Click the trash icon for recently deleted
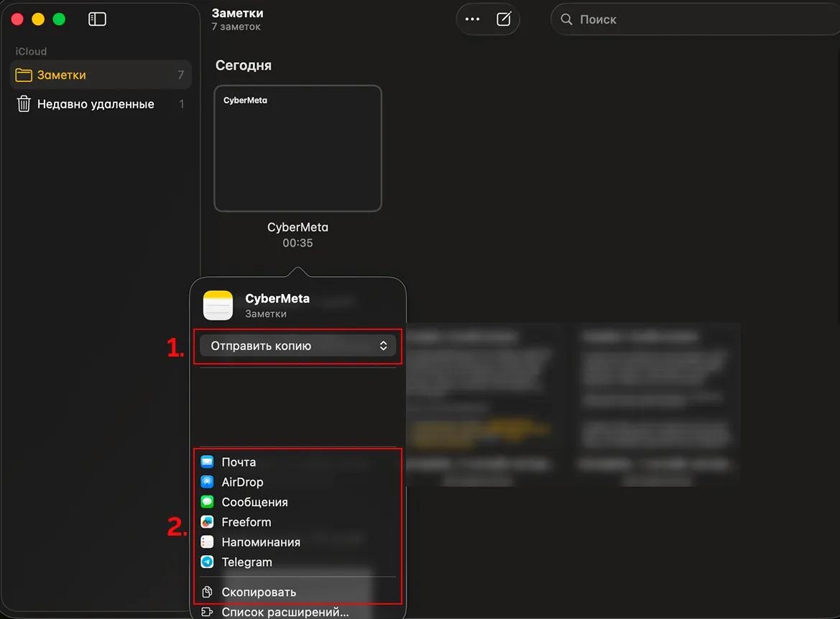Screen dimensions: 840x619 coord(24,104)
